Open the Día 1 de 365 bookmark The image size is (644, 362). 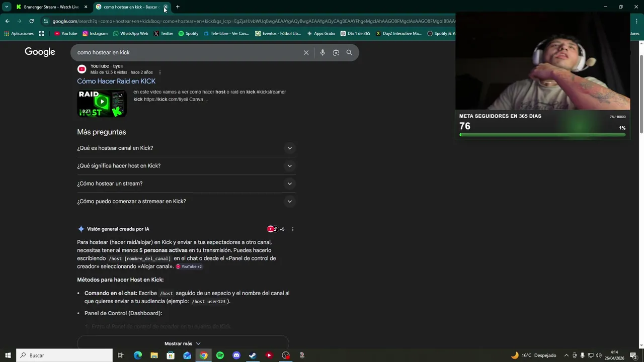click(x=355, y=34)
